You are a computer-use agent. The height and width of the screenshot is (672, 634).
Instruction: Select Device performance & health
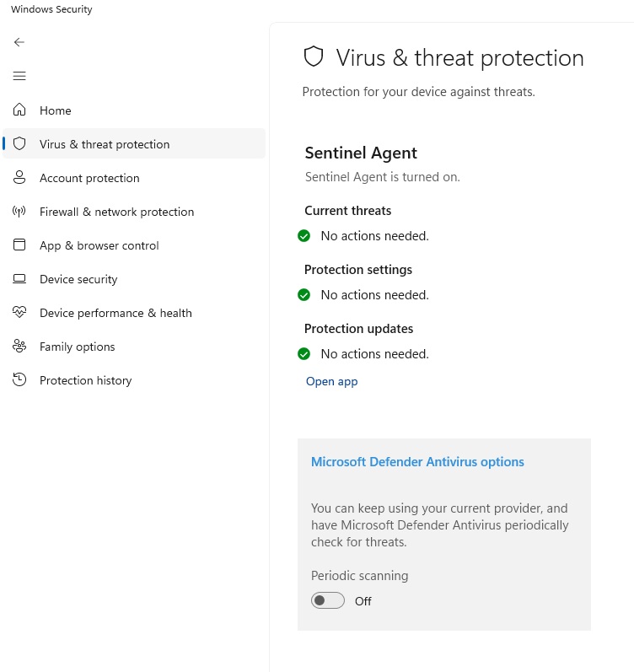click(x=116, y=313)
